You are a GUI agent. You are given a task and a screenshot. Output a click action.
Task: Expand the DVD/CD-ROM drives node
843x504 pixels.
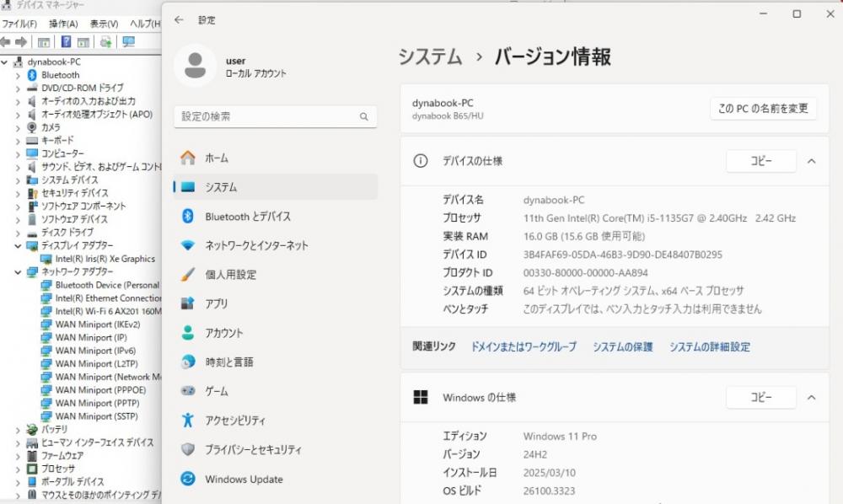[x=18, y=88]
